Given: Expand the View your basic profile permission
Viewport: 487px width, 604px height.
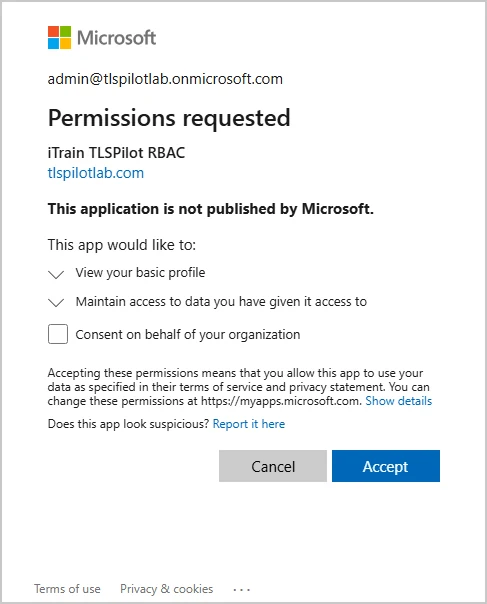Looking at the screenshot, I should coord(56,274).
